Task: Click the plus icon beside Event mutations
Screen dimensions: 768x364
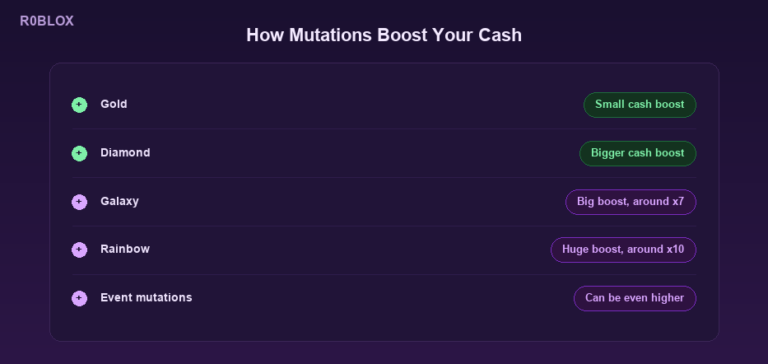Action: click(79, 298)
